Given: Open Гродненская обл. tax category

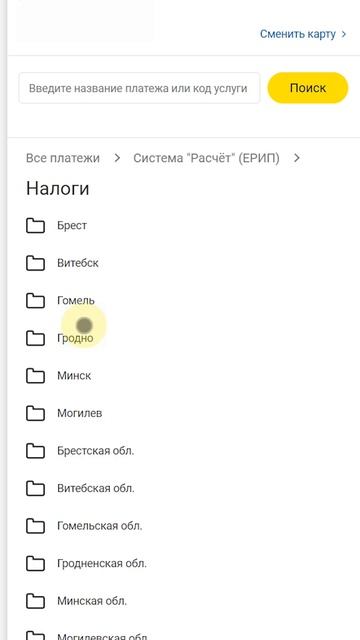Looking at the screenshot, I should pos(102,564).
